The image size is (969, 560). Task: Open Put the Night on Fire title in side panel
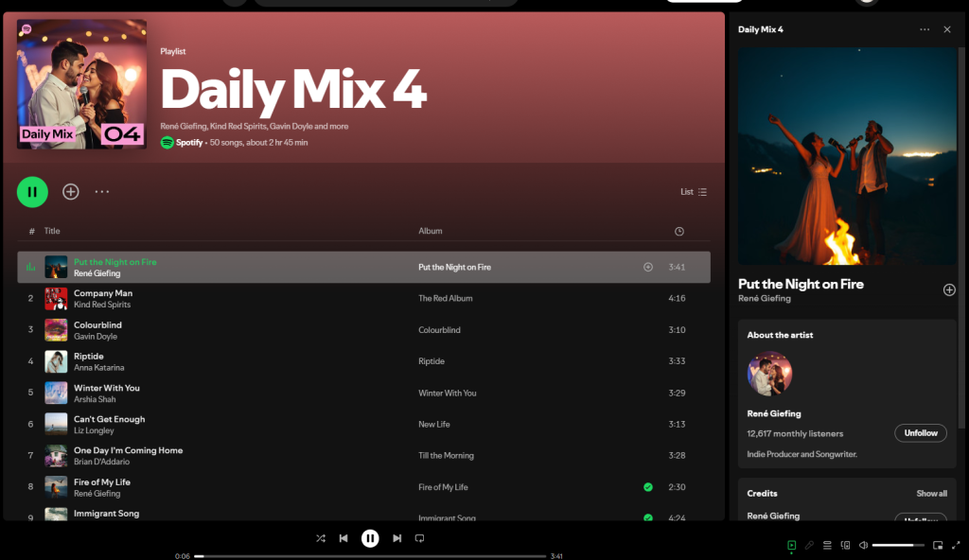click(x=801, y=284)
